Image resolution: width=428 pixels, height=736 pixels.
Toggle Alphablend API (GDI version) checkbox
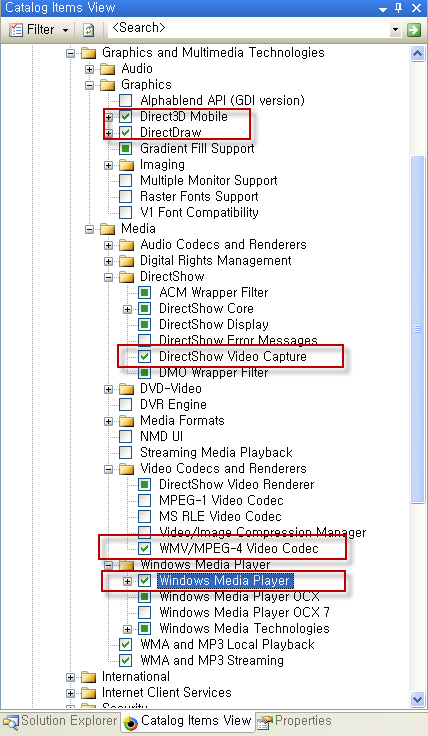click(x=125, y=100)
